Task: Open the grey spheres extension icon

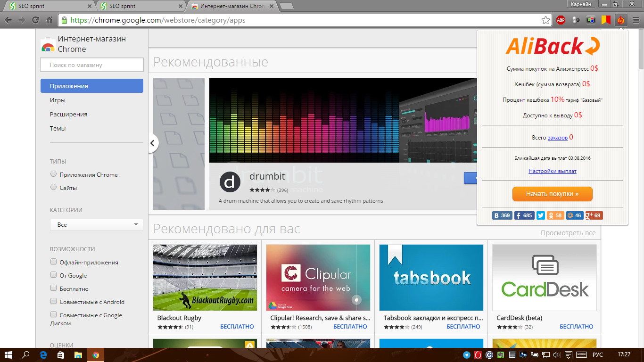Action: (x=576, y=20)
